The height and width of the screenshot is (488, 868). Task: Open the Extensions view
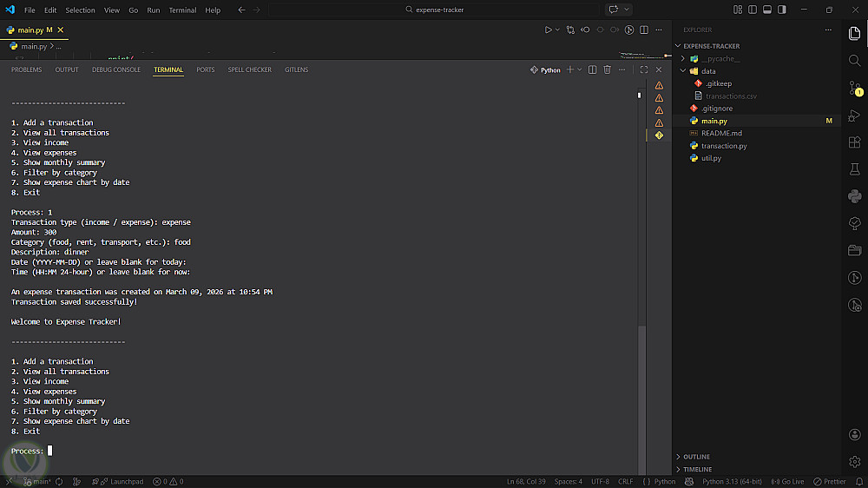click(854, 142)
